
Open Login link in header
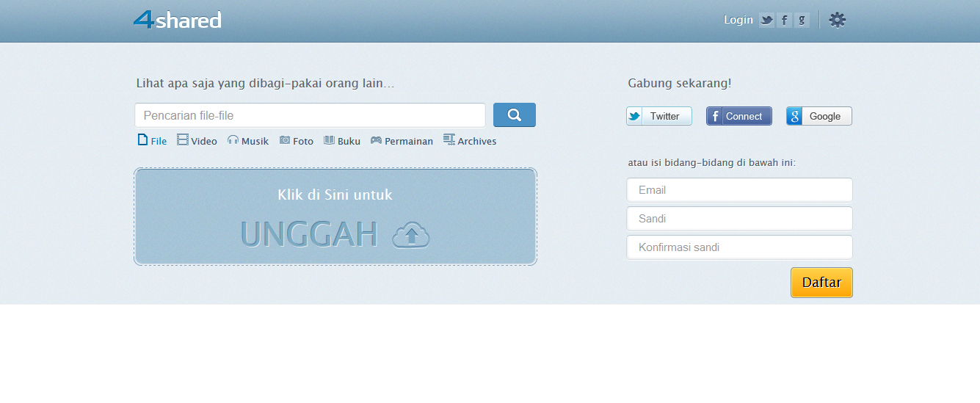738,20
